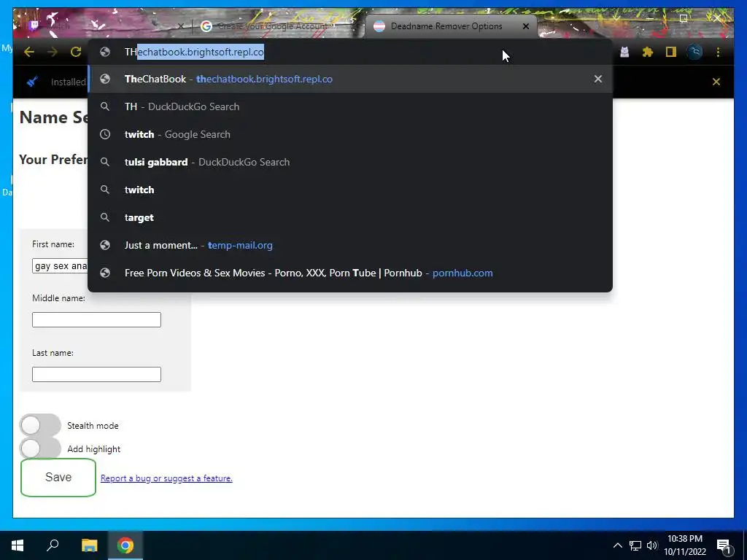Click the Chrome taskbar icon
The height and width of the screenshot is (560, 747).
(x=125, y=545)
